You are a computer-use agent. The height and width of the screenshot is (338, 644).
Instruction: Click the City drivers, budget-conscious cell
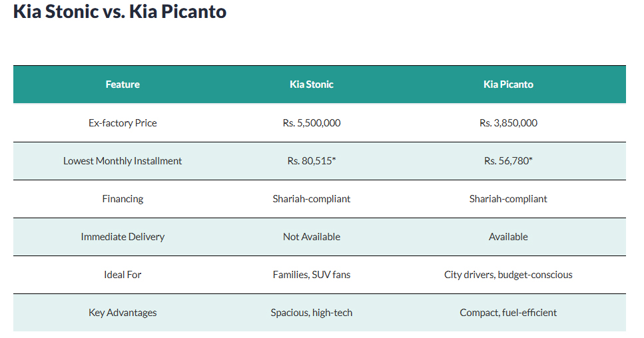point(508,275)
